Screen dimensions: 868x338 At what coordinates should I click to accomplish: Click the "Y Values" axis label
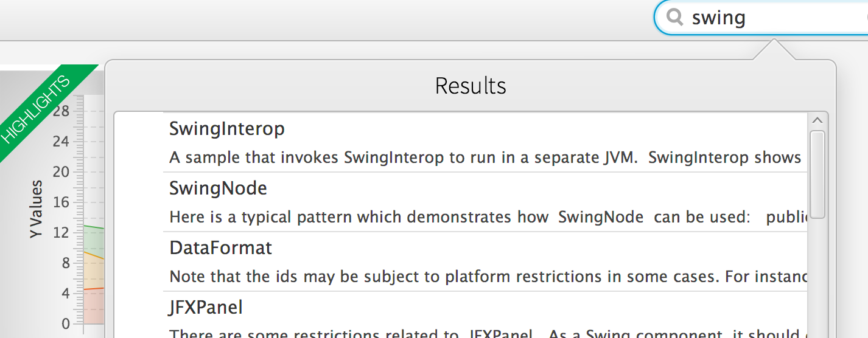click(x=37, y=209)
